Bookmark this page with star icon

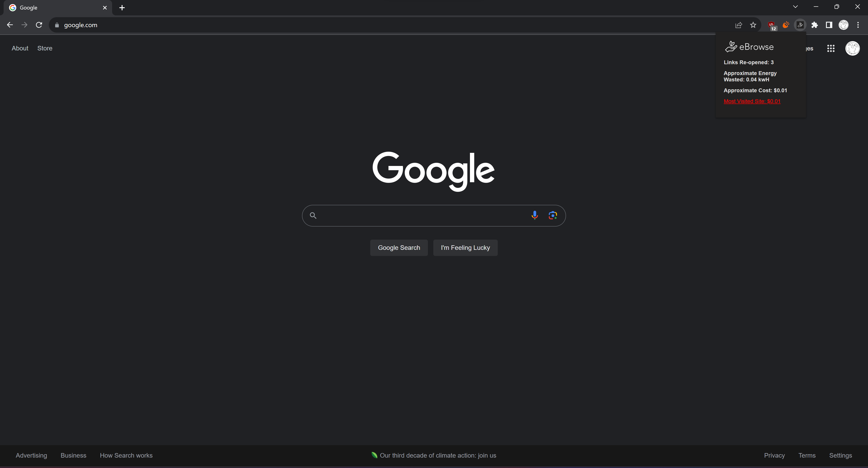[x=753, y=25]
